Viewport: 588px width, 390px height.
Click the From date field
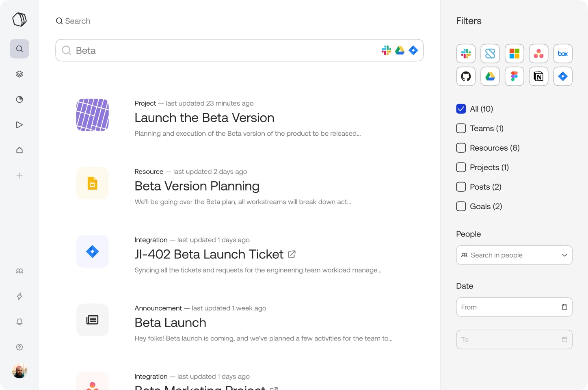(514, 307)
